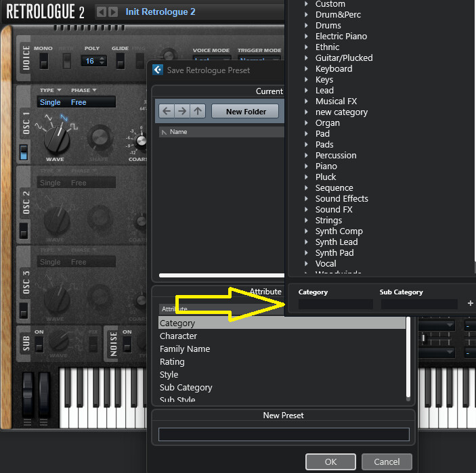Click the sort icon beside the Name column
The image size is (476, 473).
point(165,132)
